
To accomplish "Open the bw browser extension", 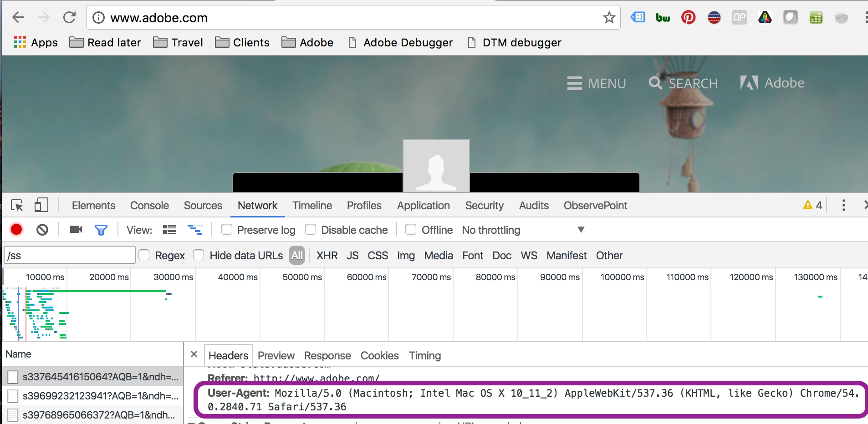I will [663, 18].
